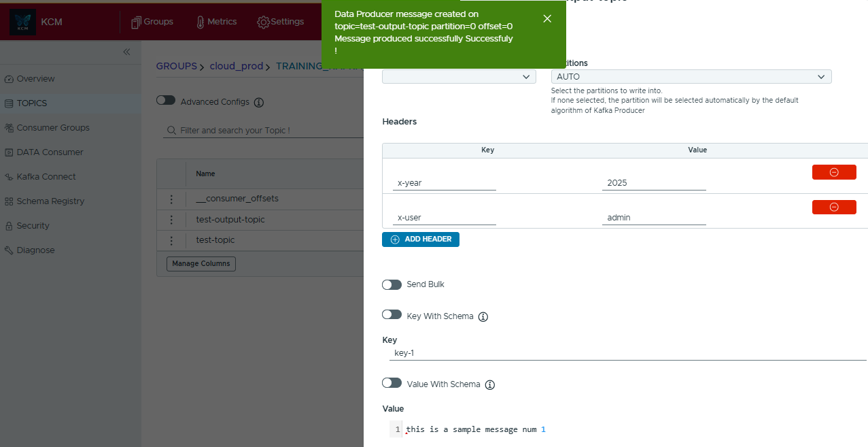Click the ADD HEADER button

tap(421, 239)
